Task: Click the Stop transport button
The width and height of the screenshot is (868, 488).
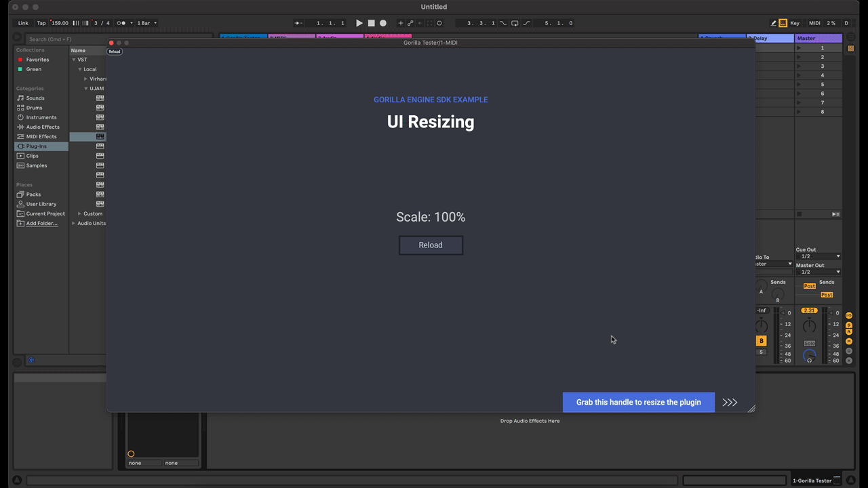Action: (371, 23)
